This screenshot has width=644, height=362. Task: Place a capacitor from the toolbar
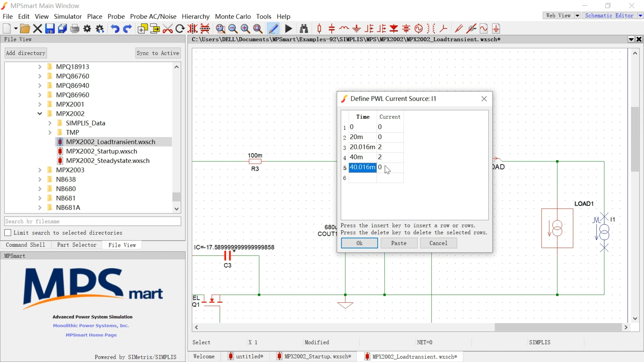[332, 29]
